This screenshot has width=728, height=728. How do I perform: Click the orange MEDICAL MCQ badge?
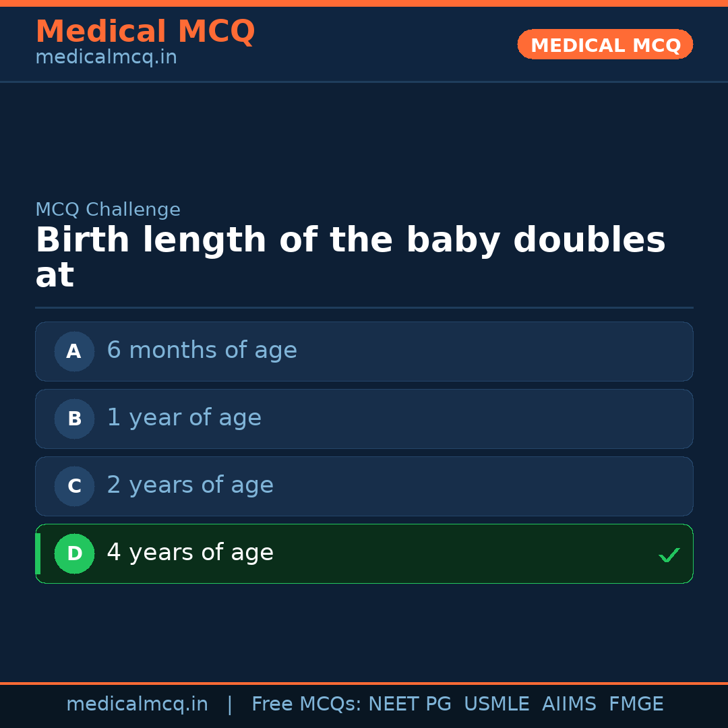coord(605,44)
